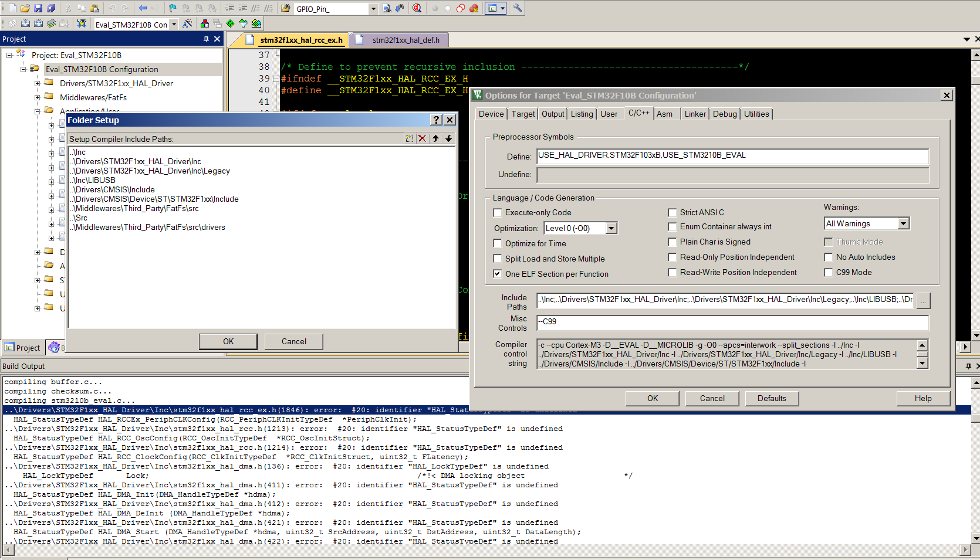
Task: Enable the C99 Mode checkbox
Action: (x=829, y=272)
